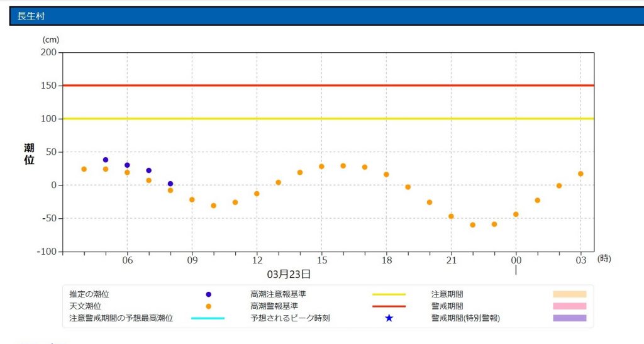Click the 天文潮位 legend label
Screen dimensions: 644x344
pyautogui.click(x=85, y=306)
